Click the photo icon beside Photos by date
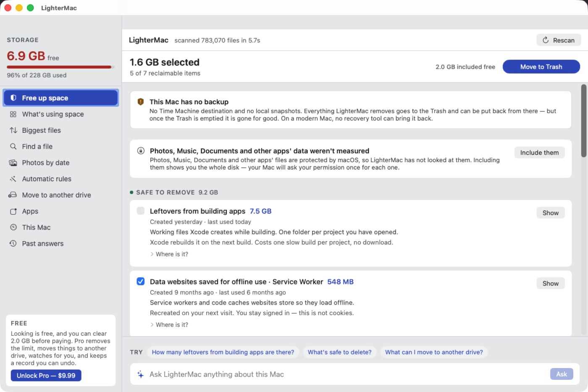588x392 pixels. (13, 163)
